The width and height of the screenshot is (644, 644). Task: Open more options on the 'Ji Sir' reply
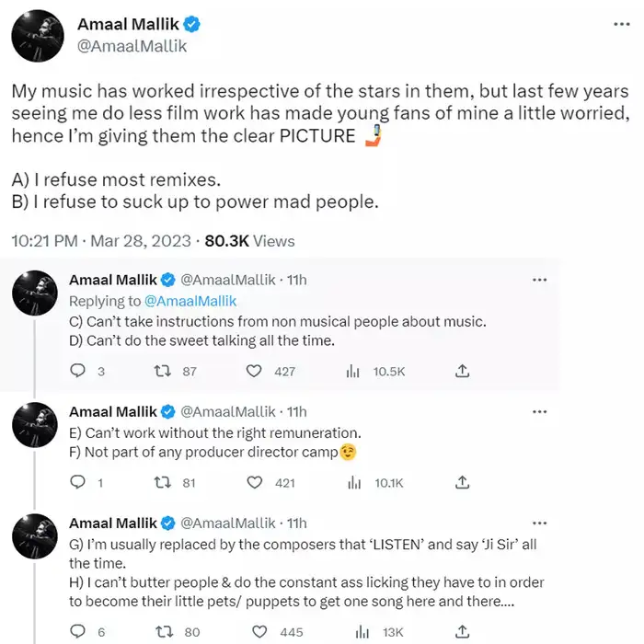point(540,523)
